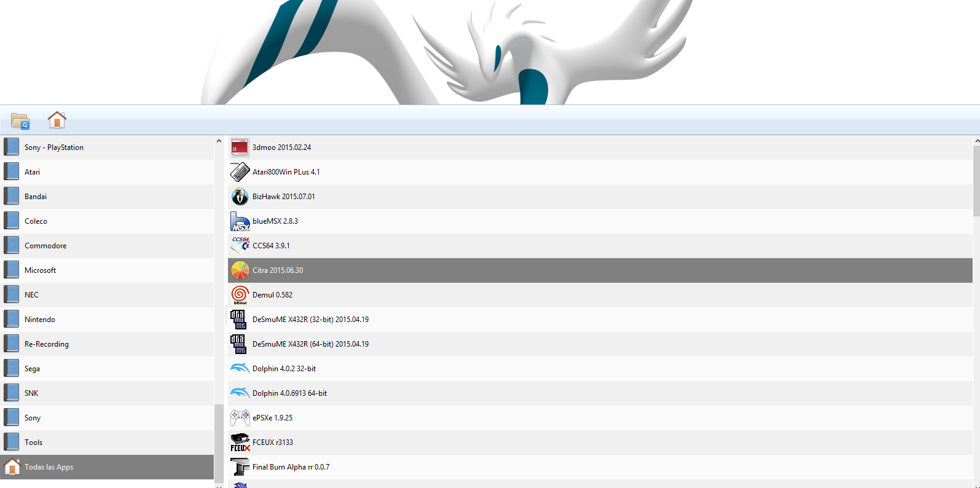The height and width of the screenshot is (488, 980).
Task: Click the home toolbar icon
Action: (57, 120)
